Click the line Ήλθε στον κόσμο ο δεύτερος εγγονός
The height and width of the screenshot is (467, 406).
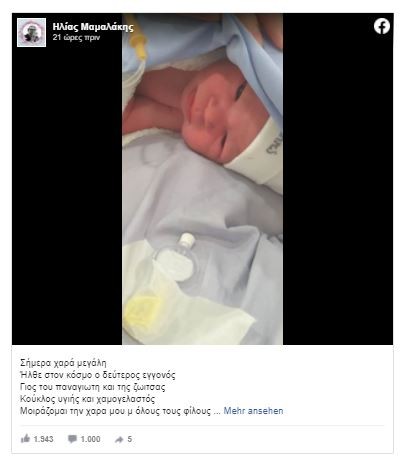98,375
